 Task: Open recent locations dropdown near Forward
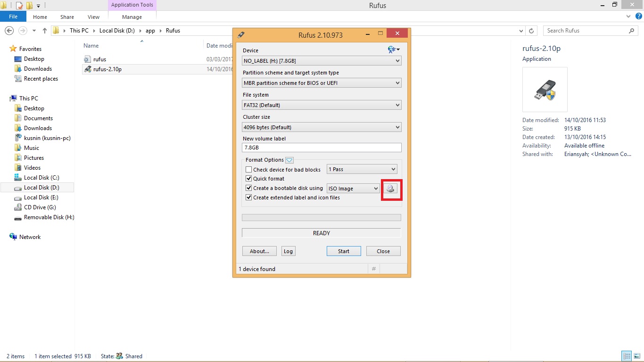click(34, 31)
